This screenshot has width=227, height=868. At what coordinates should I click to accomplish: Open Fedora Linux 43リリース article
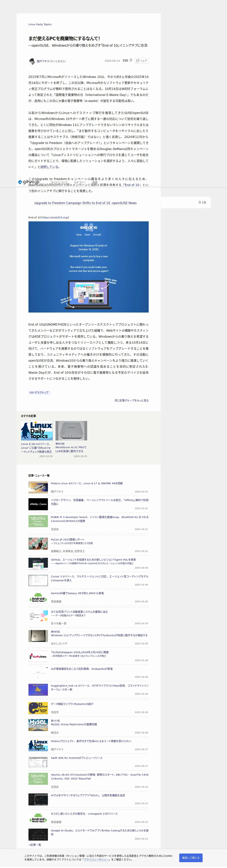click(87, 484)
